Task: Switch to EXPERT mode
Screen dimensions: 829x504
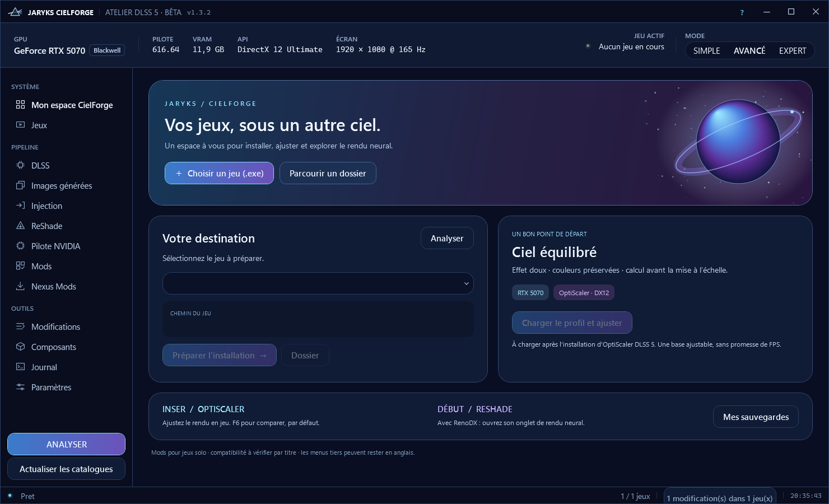Action: 793,50
